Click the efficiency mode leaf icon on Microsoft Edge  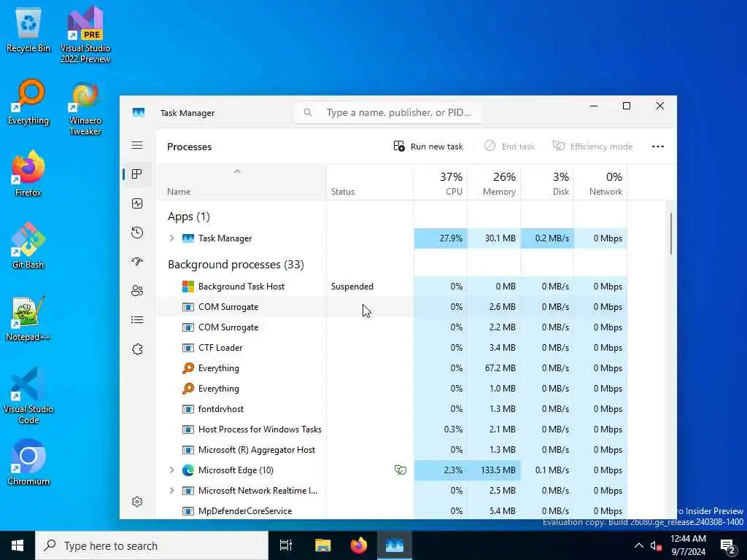[x=400, y=470]
